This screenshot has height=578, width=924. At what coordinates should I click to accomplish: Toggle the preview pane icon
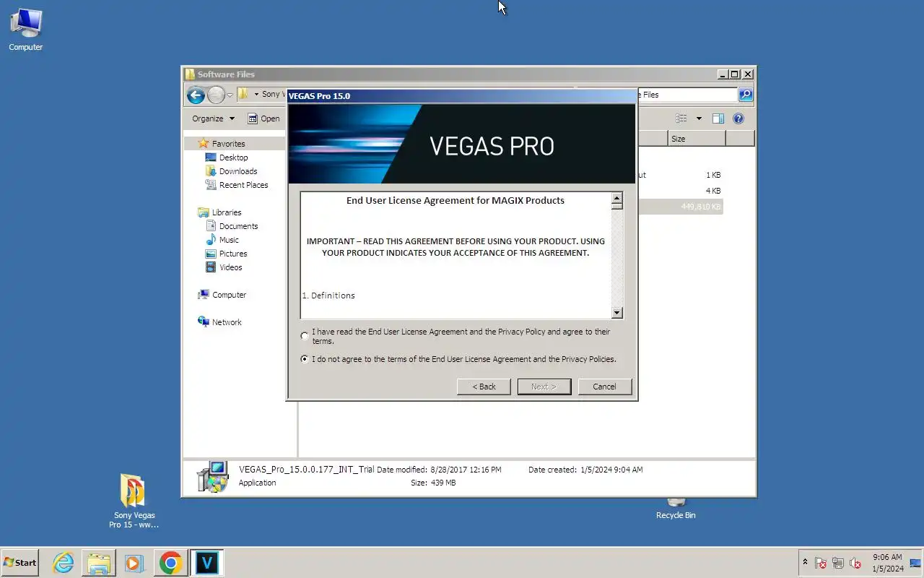click(x=718, y=118)
